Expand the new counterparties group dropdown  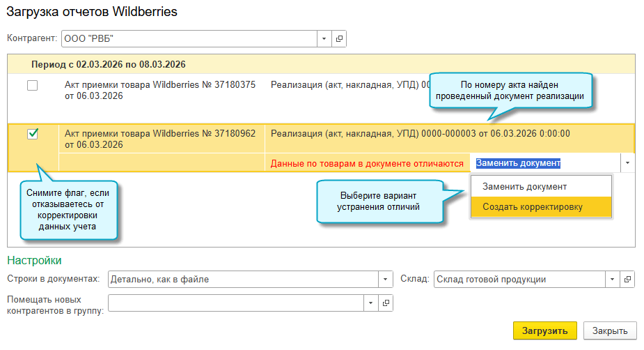point(370,303)
